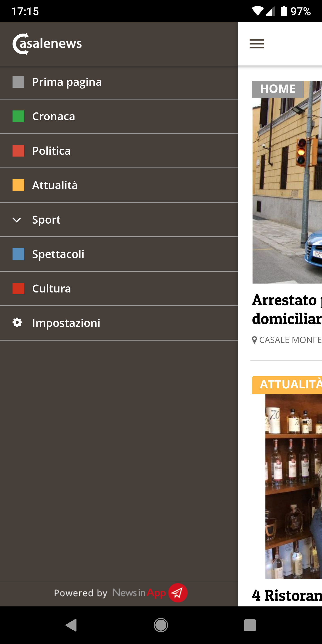
Task: Open the 'Arrestato' article headline
Action: point(287,309)
